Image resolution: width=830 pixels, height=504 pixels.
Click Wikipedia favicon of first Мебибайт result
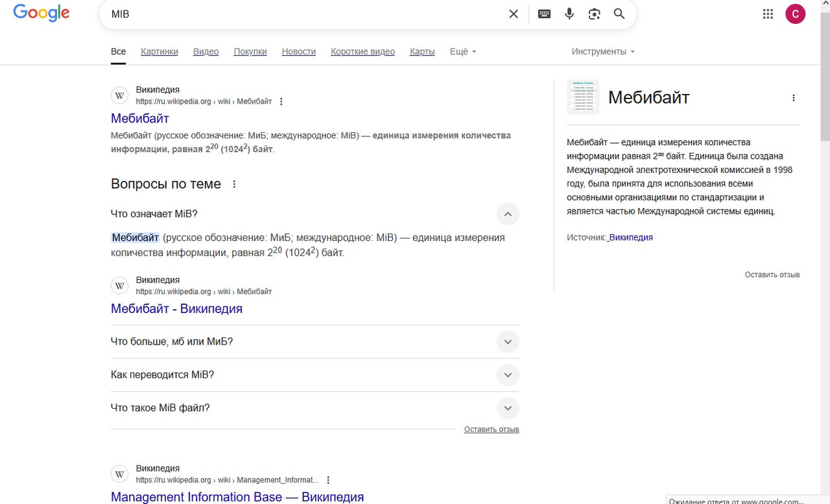pos(120,96)
